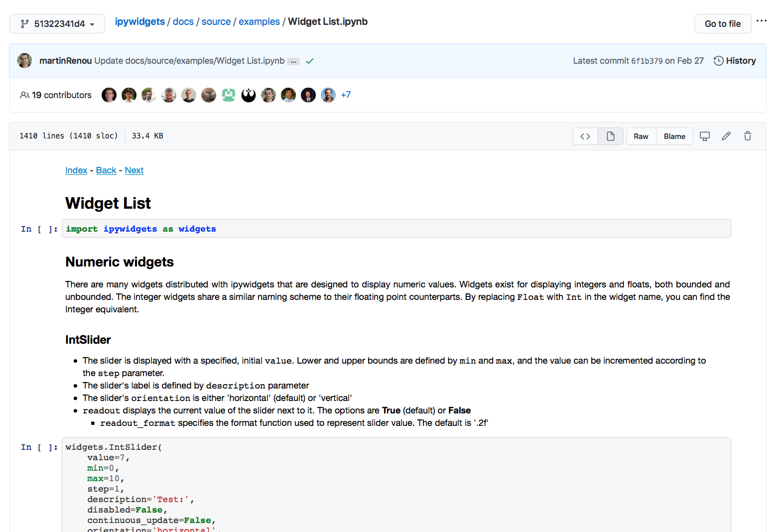Click the import ipywidgets code cell
Viewport: 784px width, 532px height.
click(396, 229)
